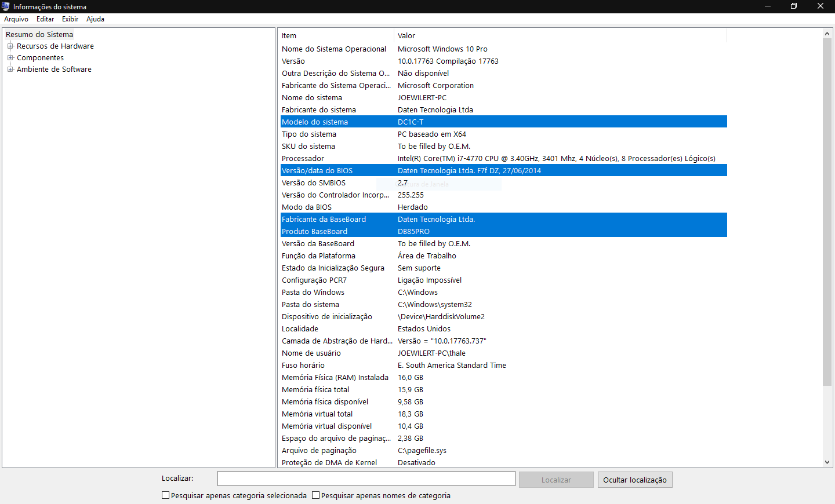Open the Ajuda menu
Screen dimensions: 835x504
tap(96, 19)
